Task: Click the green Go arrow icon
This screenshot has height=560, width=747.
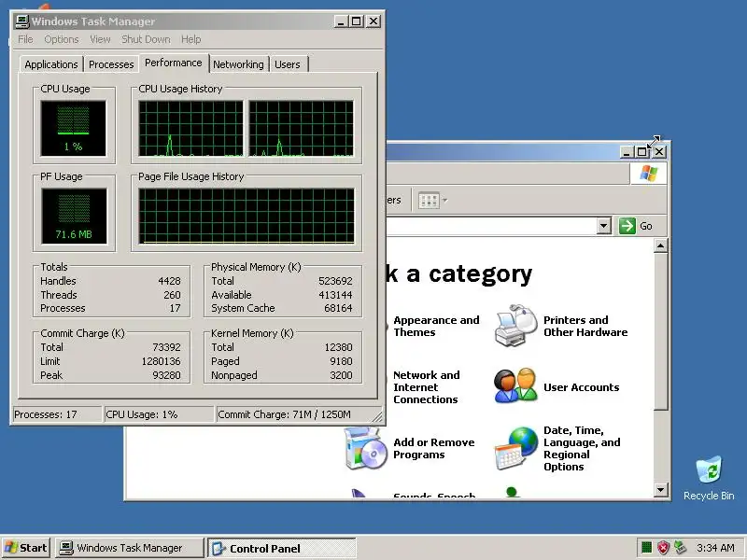Action: pyautogui.click(x=627, y=225)
